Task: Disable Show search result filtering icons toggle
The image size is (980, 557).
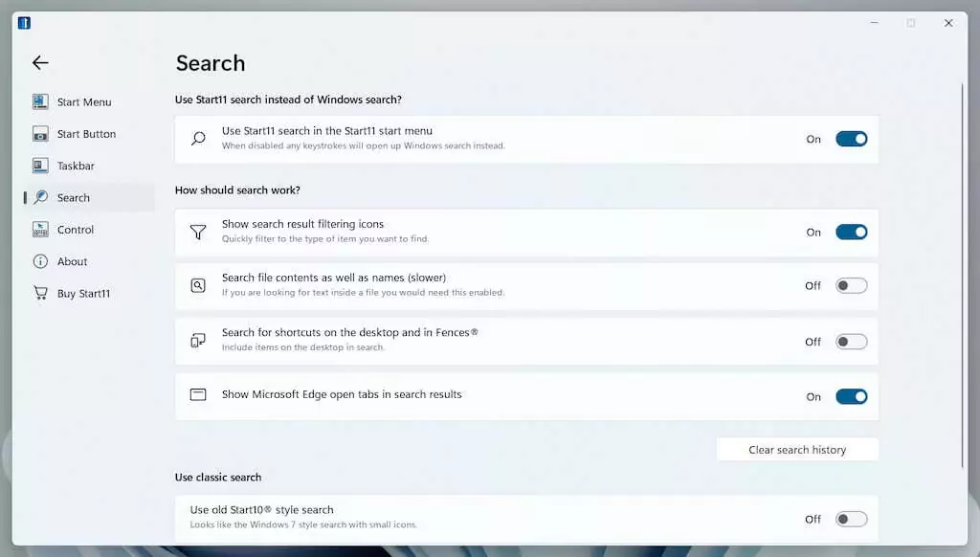Action: [x=851, y=232]
